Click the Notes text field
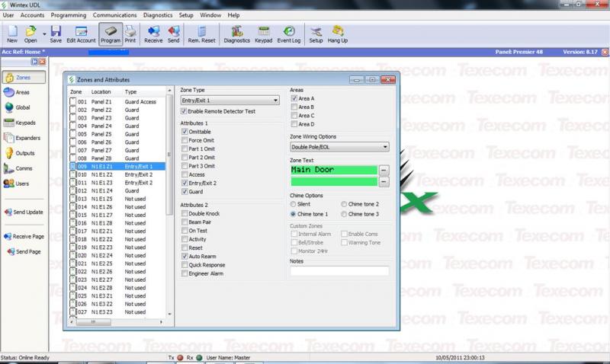The image size is (610, 364). point(339,270)
